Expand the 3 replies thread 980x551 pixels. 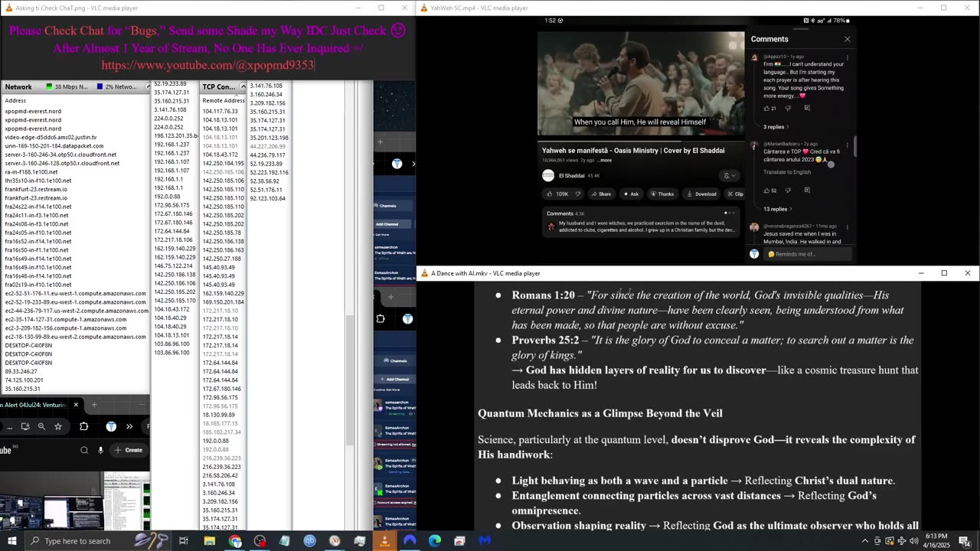click(x=776, y=127)
